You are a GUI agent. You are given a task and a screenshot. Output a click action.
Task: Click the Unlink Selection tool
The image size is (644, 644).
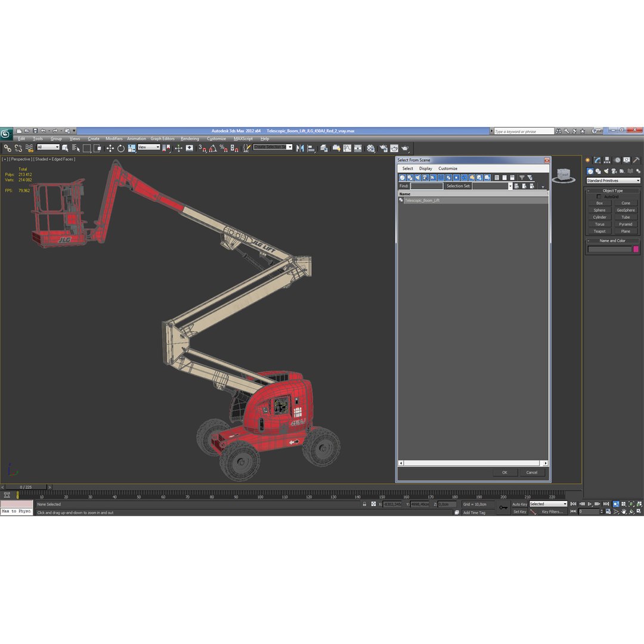pyautogui.click(x=18, y=148)
